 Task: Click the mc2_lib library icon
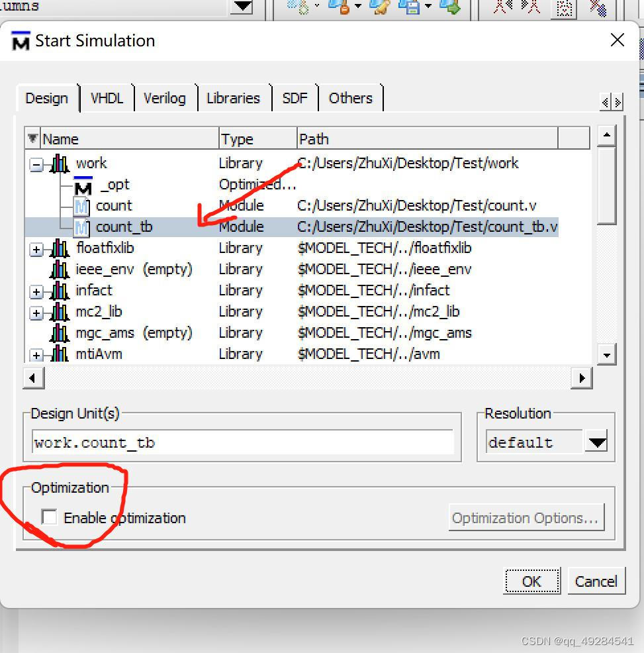point(60,313)
